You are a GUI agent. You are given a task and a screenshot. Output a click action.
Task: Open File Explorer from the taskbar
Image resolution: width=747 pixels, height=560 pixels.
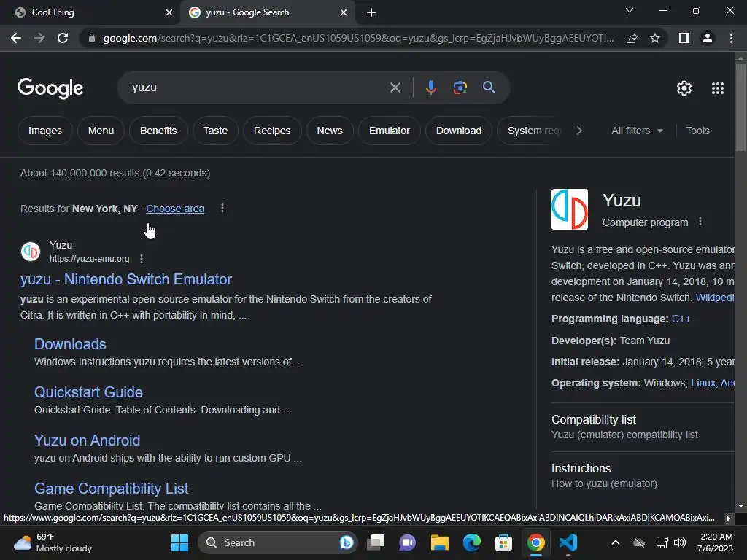(439, 542)
